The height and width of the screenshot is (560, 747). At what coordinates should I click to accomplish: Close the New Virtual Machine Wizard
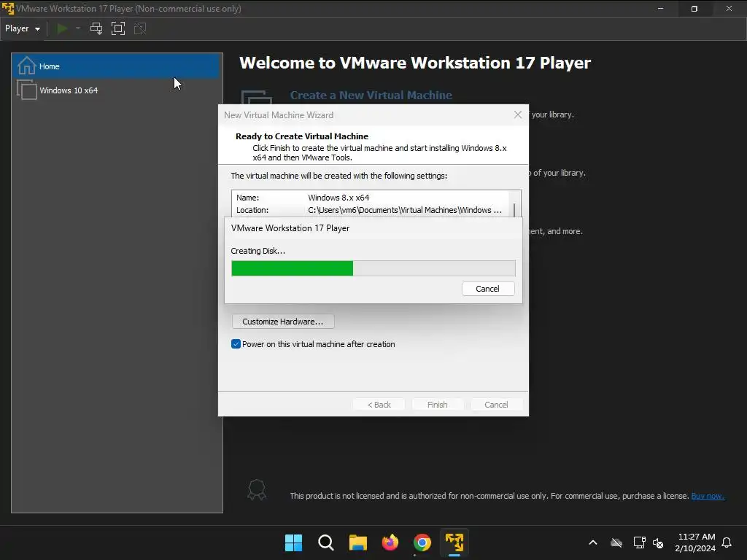tap(518, 114)
